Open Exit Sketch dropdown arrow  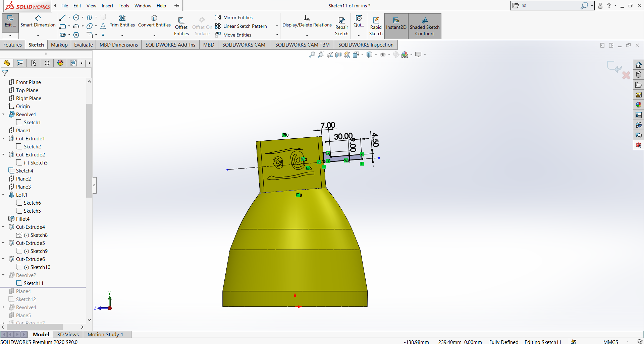[x=10, y=35]
